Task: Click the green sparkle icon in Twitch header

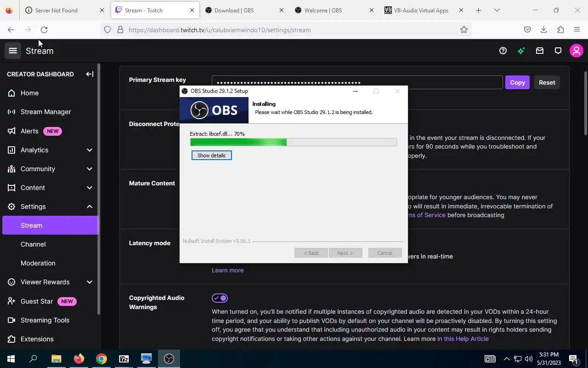Action: click(521, 51)
